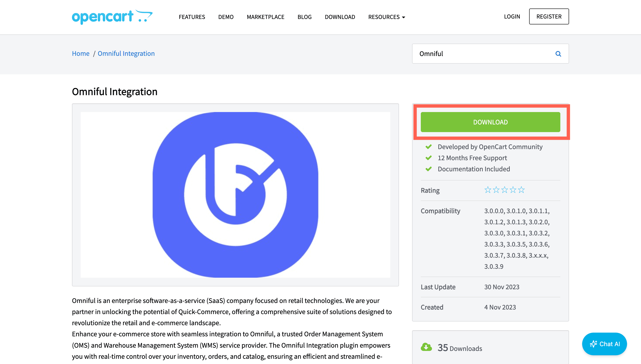Viewport: 641px width, 364px height.
Task: Click checkmark beside 12 Months Free Support
Action: (x=428, y=158)
